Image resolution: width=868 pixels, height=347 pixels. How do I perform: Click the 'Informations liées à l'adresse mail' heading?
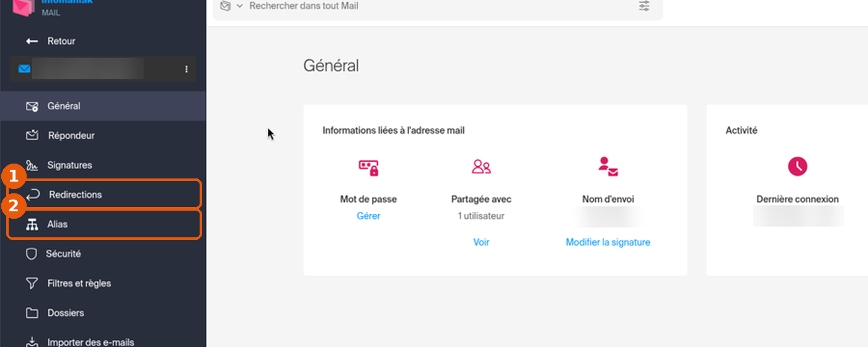point(394,131)
